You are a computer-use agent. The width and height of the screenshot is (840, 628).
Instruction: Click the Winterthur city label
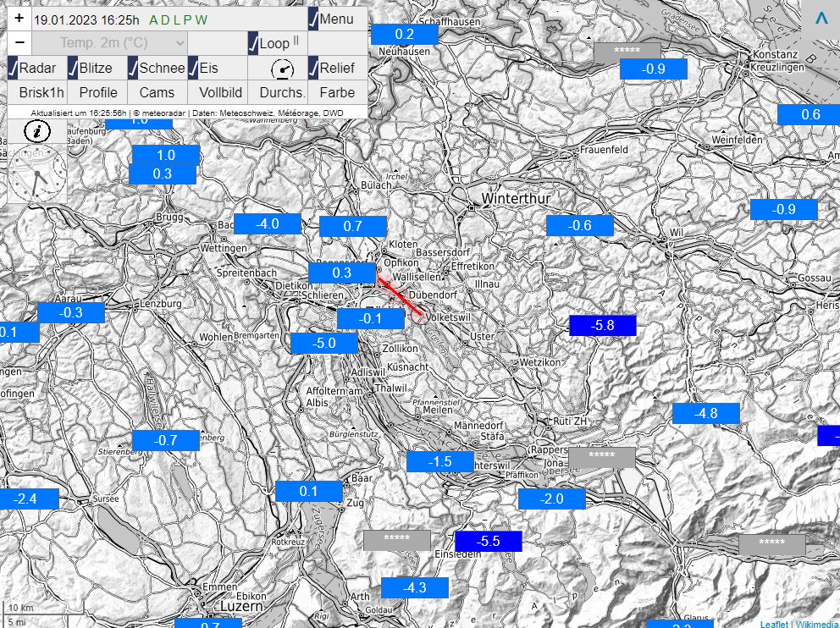tap(516, 199)
